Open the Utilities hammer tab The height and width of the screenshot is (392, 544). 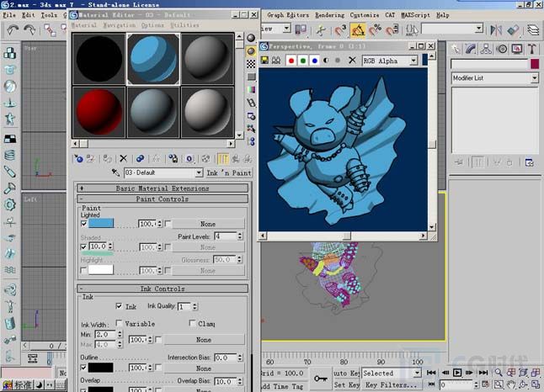[x=532, y=50]
